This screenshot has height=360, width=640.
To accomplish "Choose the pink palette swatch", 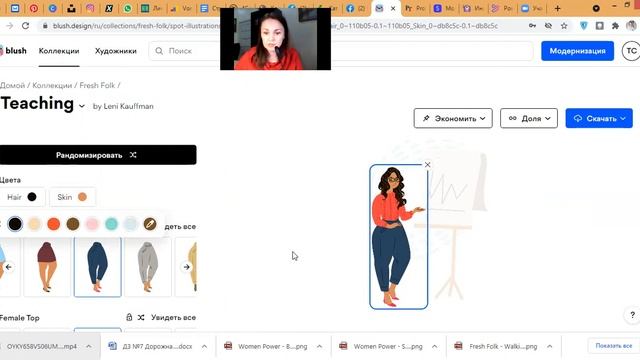I will pos(92,224).
